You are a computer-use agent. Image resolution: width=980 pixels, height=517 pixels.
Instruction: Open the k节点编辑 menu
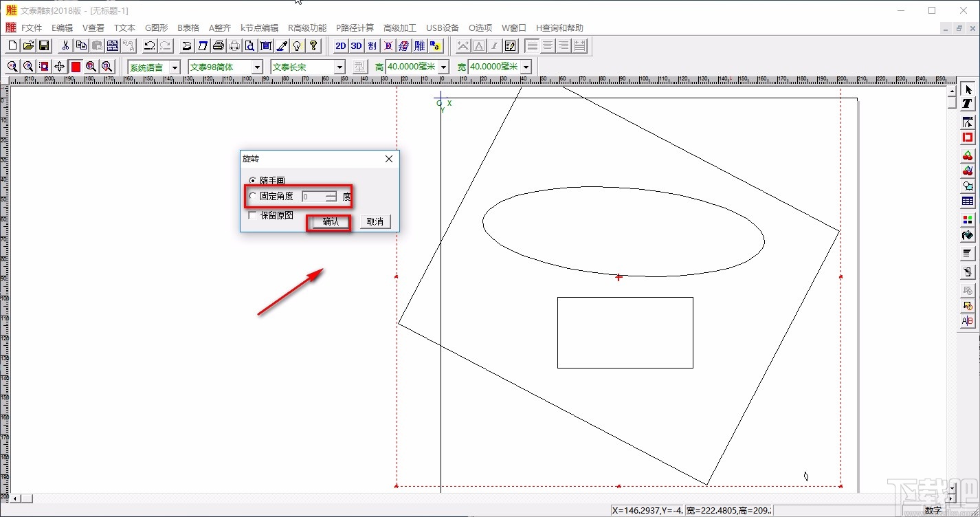point(259,28)
